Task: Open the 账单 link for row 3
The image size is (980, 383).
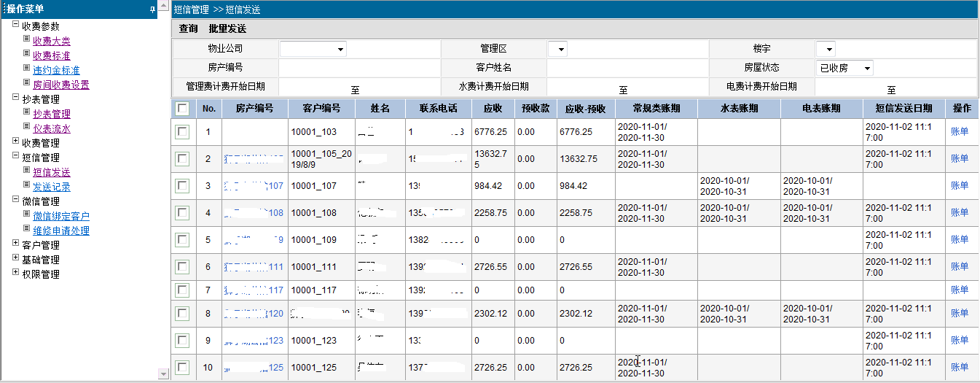Action: pos(960,185)
